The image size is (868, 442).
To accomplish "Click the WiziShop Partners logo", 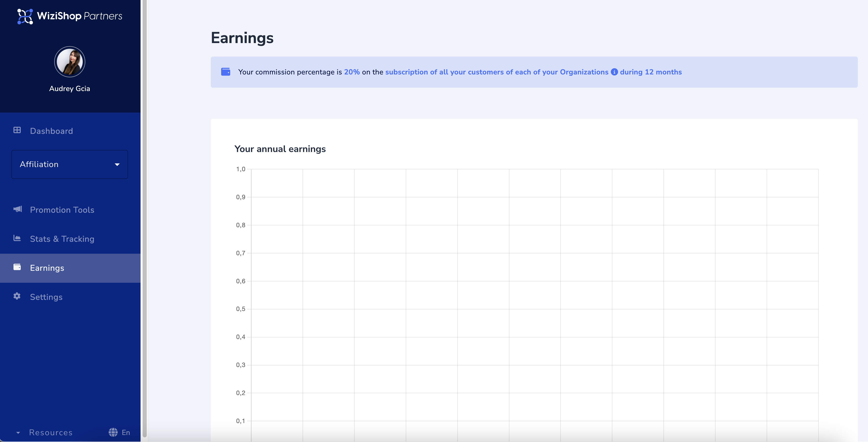I will point(70,16).
